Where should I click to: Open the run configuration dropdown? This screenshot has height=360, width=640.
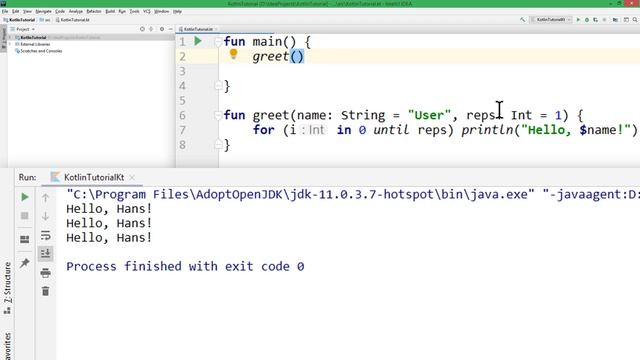(550, 20)
